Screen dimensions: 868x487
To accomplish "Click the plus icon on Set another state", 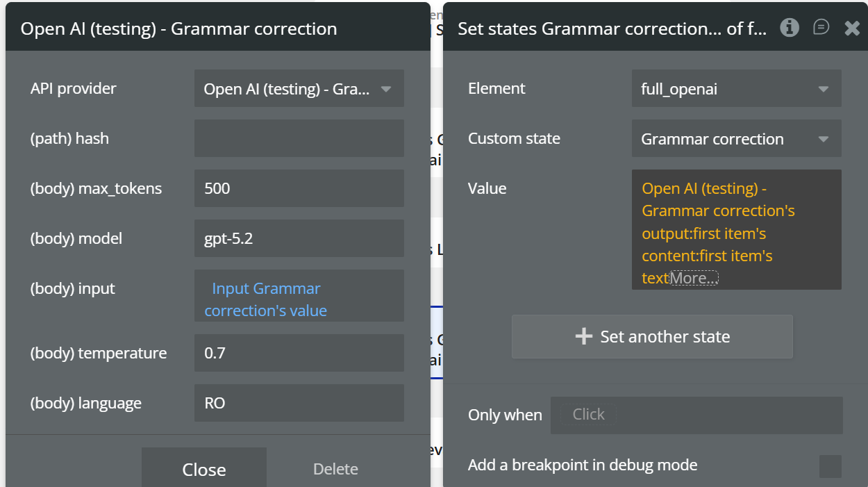I will click(583, 337).
